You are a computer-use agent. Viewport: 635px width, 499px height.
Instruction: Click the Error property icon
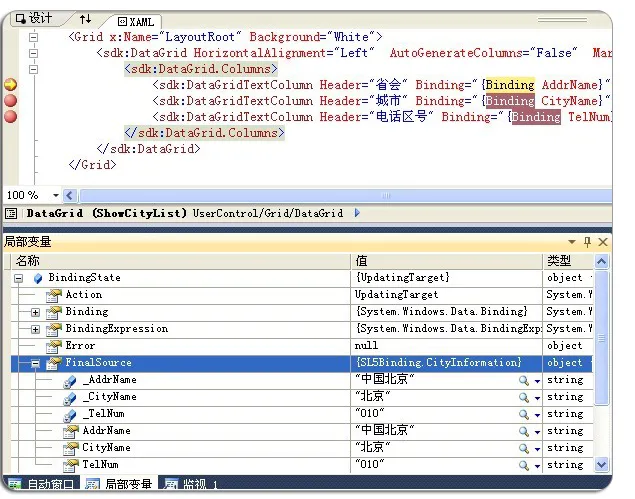[x=53, y=346]
